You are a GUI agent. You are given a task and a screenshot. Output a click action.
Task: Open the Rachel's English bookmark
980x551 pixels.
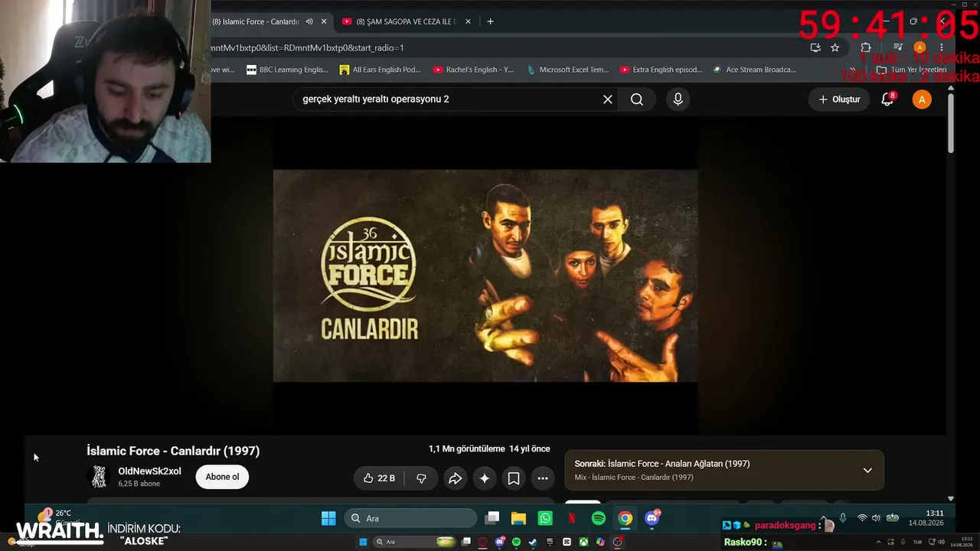pyautogui.click(x=473, y=70)
